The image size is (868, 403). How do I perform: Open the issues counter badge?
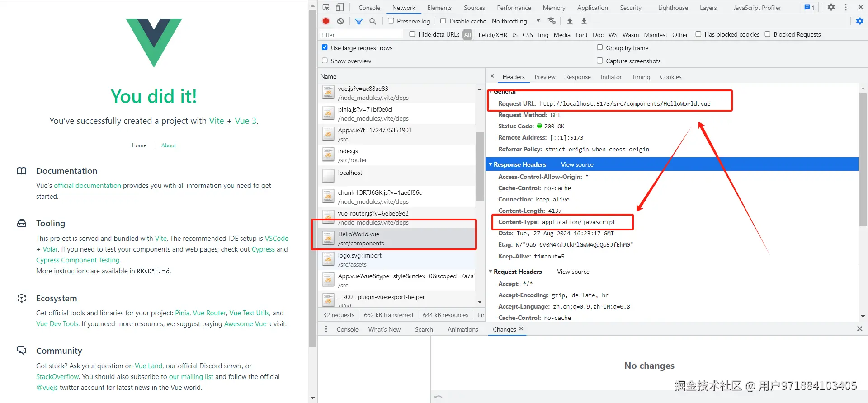pyautogui.click(x=810, y=7)
